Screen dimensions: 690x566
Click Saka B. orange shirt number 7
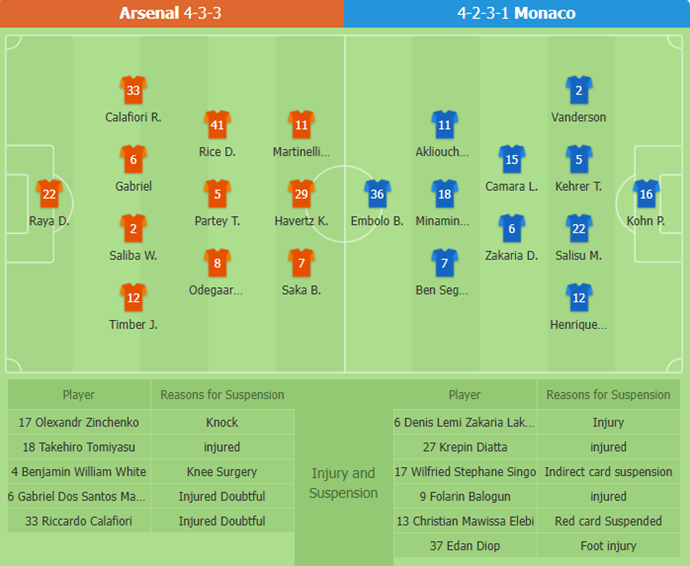coord(301,263)
